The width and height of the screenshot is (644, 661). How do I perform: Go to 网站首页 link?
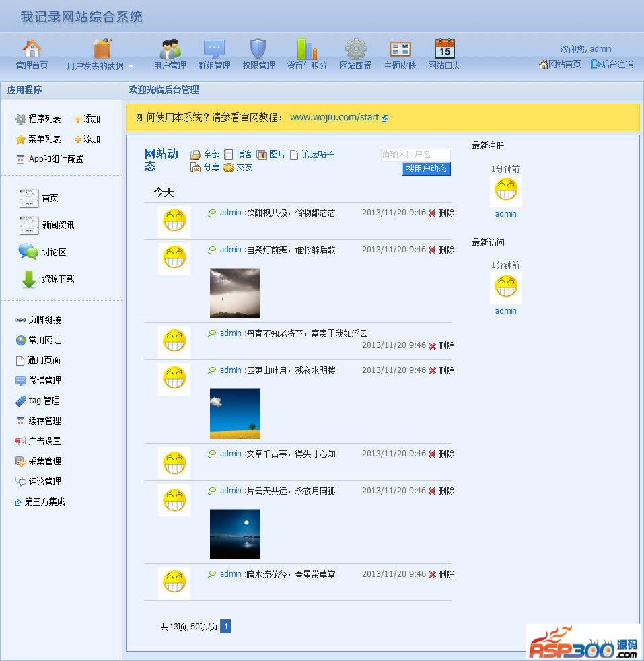pyautogui.click(x=560, y=64)
